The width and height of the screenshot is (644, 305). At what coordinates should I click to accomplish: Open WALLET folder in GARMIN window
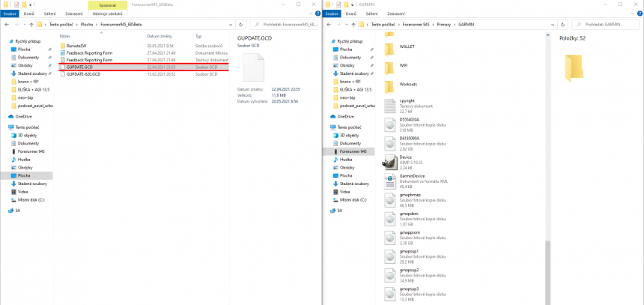click(x=389, y=48)
